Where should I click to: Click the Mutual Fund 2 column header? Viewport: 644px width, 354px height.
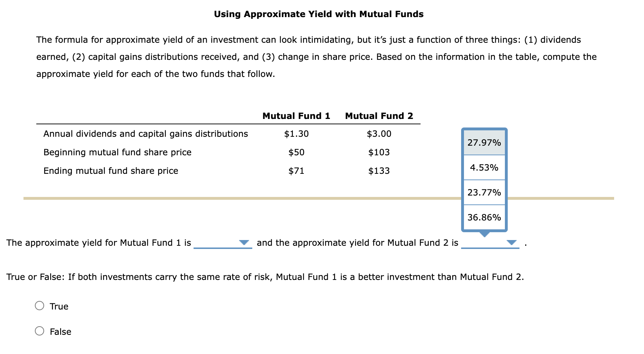379,116
